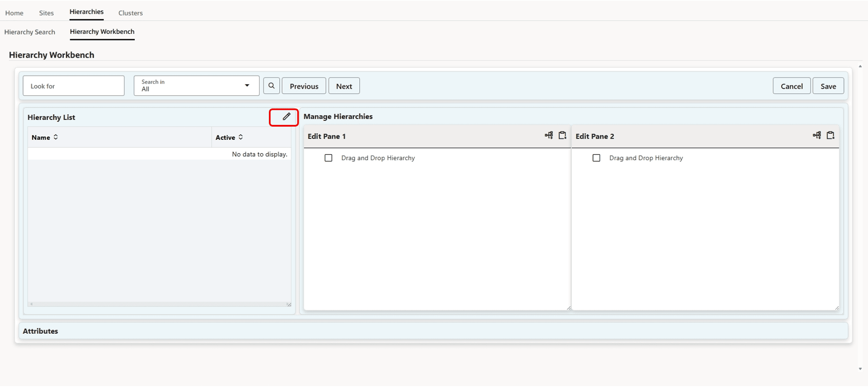The width and height of the screenshot is (868, 387).
Task: Click the Next button
Action: (x=344, y=86)
